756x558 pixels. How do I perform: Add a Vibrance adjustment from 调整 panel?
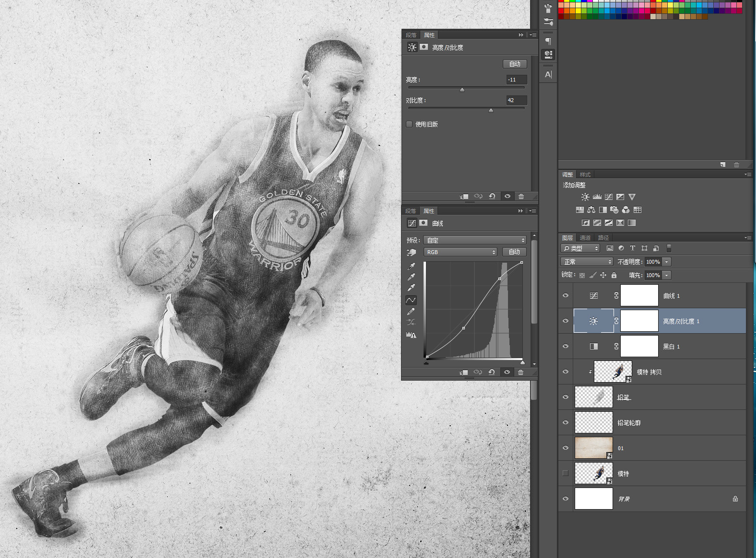click(x=632, y=197)
